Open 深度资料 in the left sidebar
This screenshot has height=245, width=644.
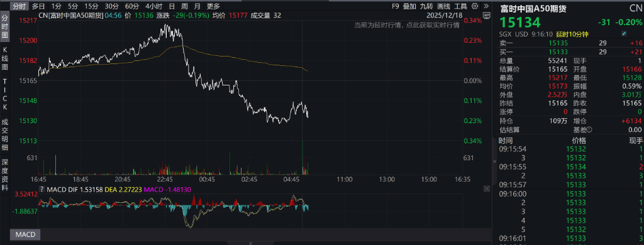point(5,175)
